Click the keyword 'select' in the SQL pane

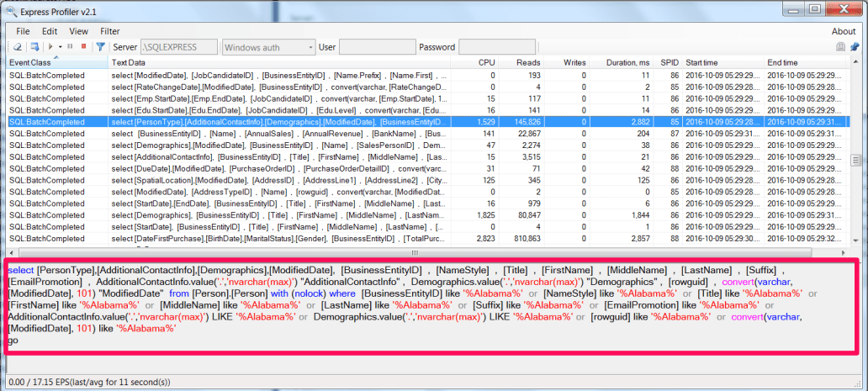[x=21, y=270]
